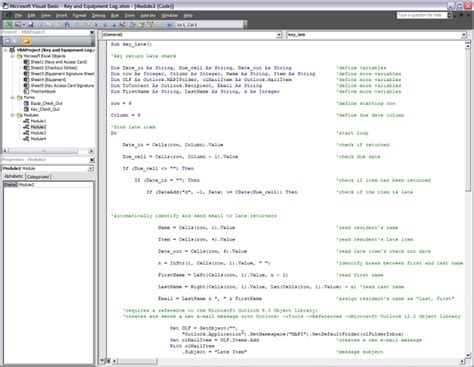Toggle Folders icon in Project panel
474x367 pixels.
tap(27, 41)
